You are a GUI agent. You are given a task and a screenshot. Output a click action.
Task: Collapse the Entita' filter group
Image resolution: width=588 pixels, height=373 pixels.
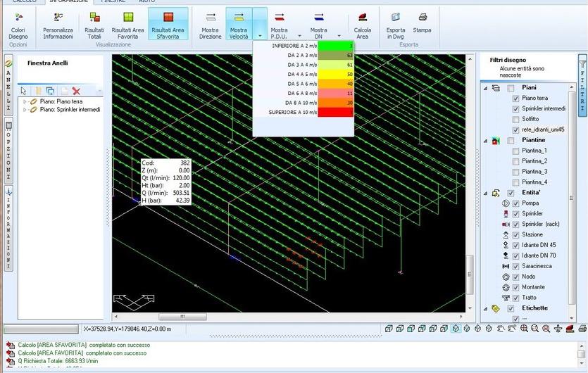[484, 193]
